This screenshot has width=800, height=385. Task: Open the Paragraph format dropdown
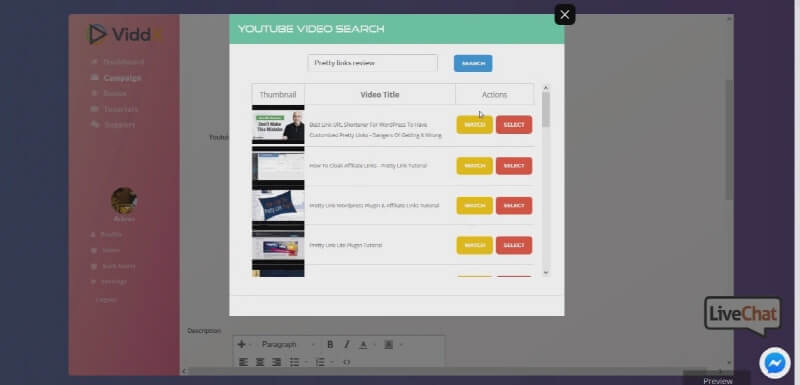click(x=288, y=345)
